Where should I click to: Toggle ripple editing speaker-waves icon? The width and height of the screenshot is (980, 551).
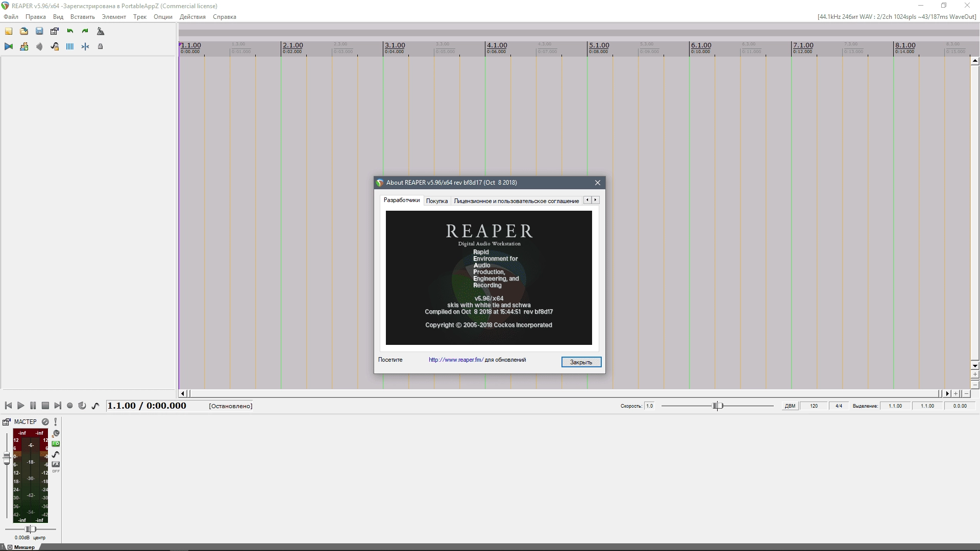(x=39, y=46)
